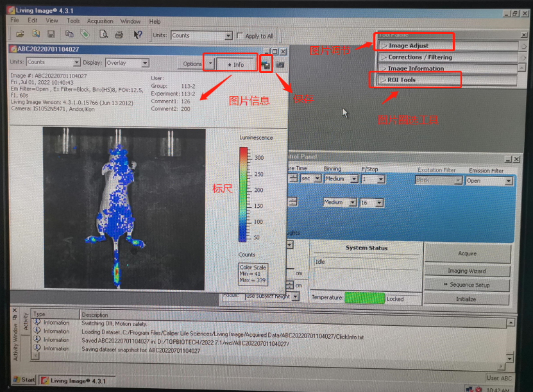Image resolution: width=533 pixels, height=392 pixels.
Task: Click the Acquire button
Action: (468, 253)
